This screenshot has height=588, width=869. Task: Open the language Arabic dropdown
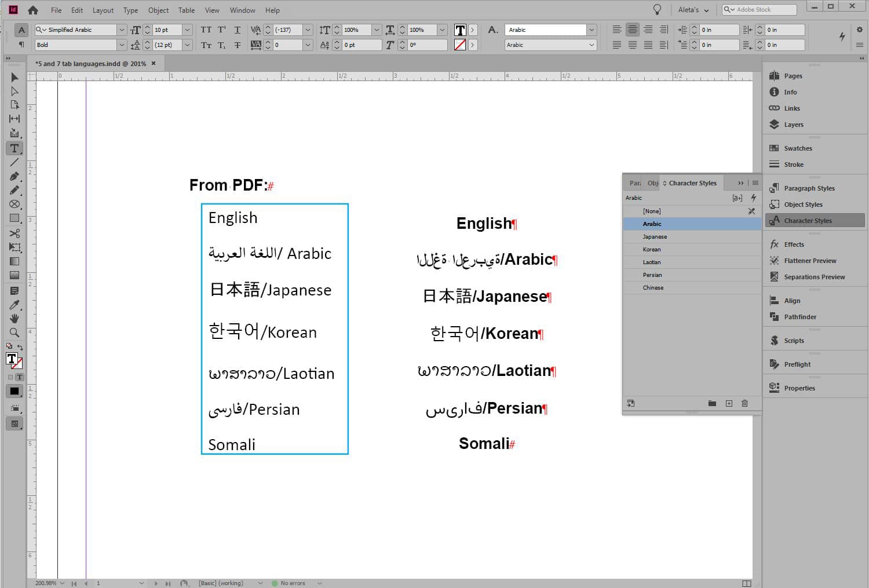[x=591, y=45]
